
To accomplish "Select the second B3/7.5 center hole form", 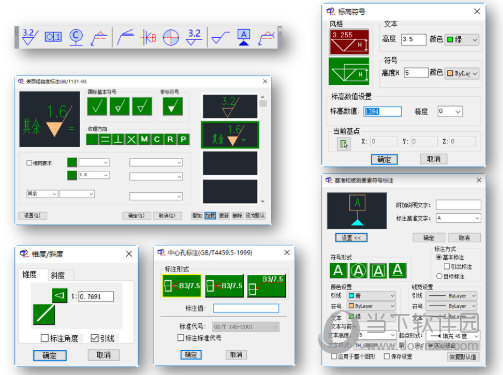I will [x=224, y=286].
